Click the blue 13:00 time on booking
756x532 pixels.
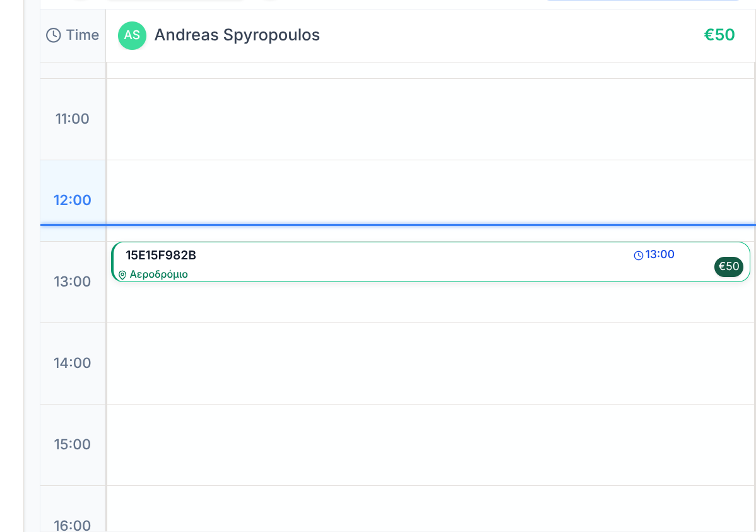pos(659,255)
